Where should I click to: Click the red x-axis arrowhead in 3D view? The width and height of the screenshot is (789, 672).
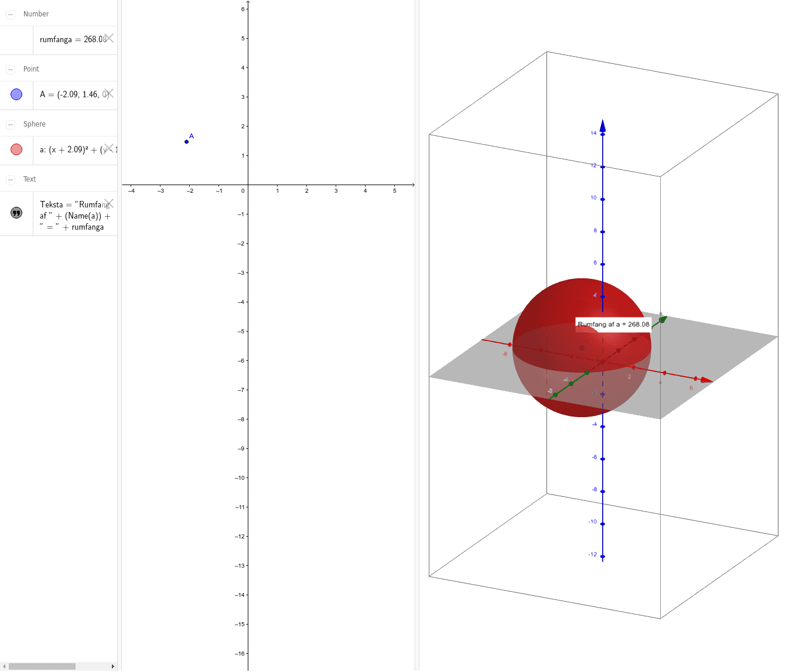[706, 380]
